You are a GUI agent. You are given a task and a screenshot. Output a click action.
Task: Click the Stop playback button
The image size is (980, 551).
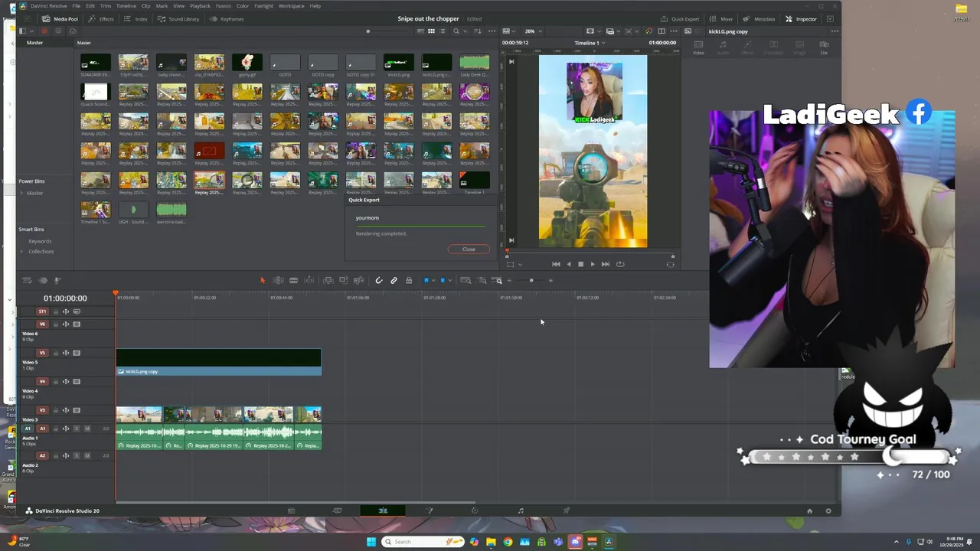[580, 264]
